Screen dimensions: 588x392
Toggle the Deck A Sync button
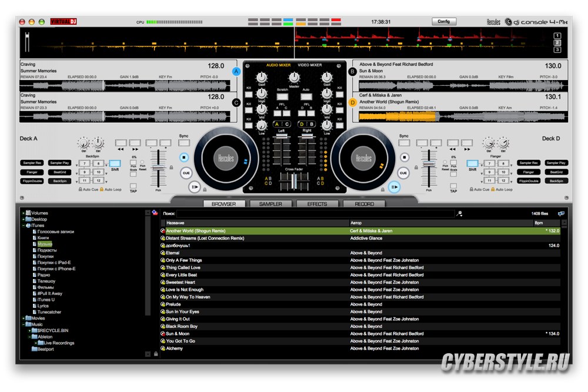pyautogui.click(x=183, y=143)
